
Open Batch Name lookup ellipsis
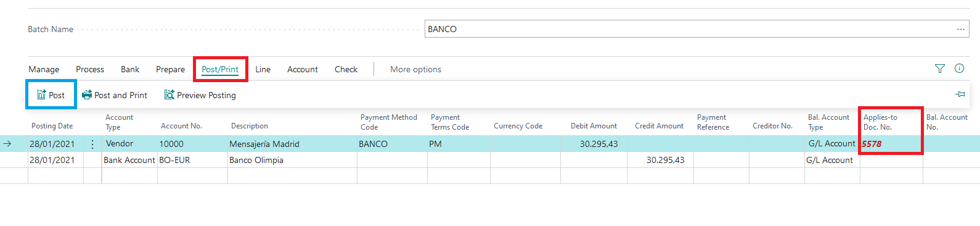click(961, 29)
